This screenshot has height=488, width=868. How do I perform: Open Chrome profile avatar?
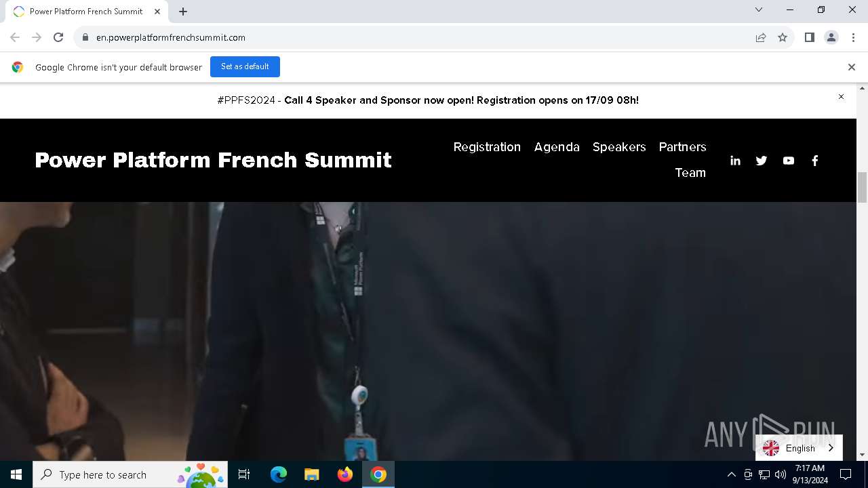[831, 37]
